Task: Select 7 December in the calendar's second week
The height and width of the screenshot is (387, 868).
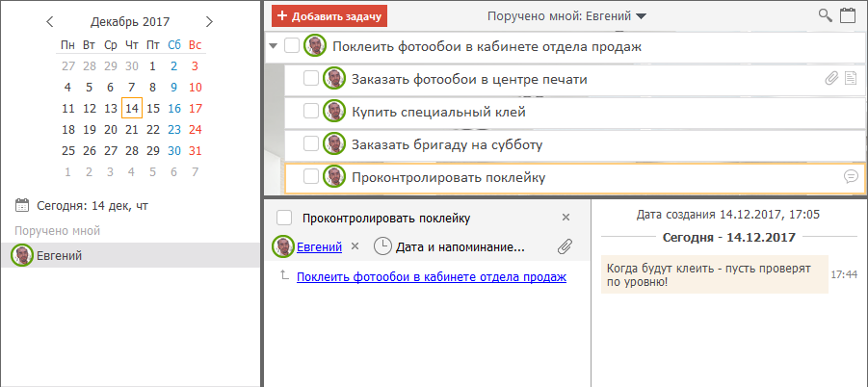Action: pos(132,88)
